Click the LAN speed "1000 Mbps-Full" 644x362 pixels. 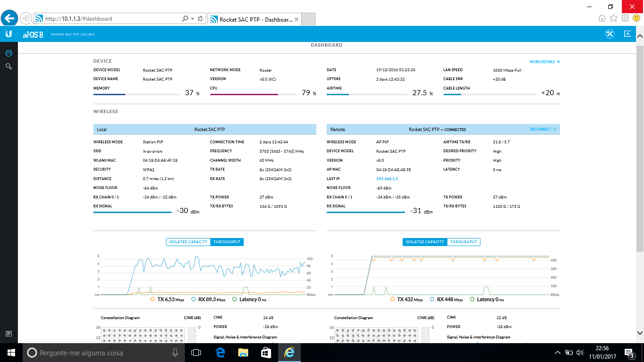coord(507,70)
